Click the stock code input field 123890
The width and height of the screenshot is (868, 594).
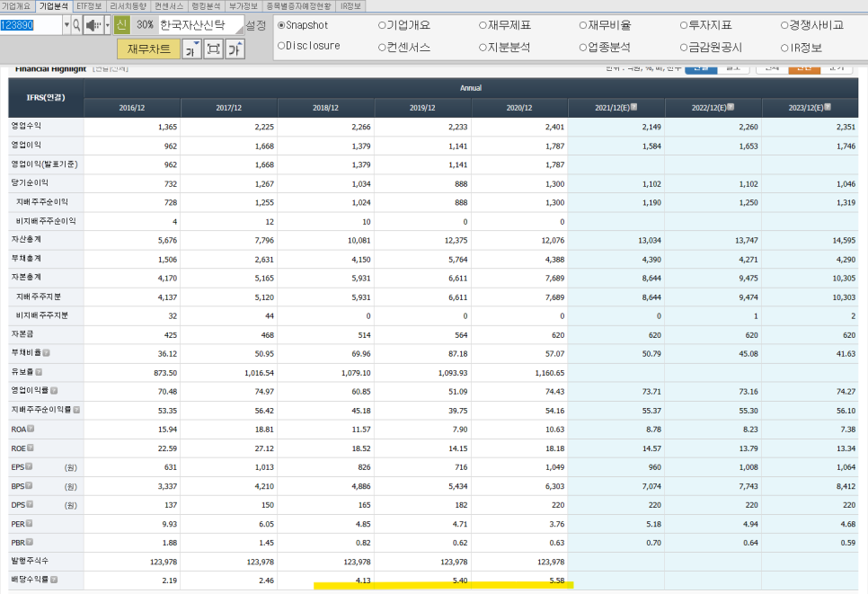click(x=31, y=25)
